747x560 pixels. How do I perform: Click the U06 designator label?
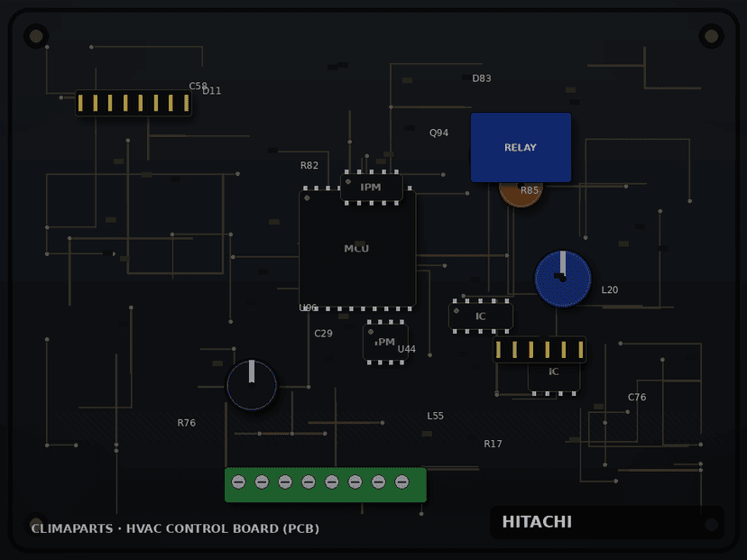click(x=308, y=308)
